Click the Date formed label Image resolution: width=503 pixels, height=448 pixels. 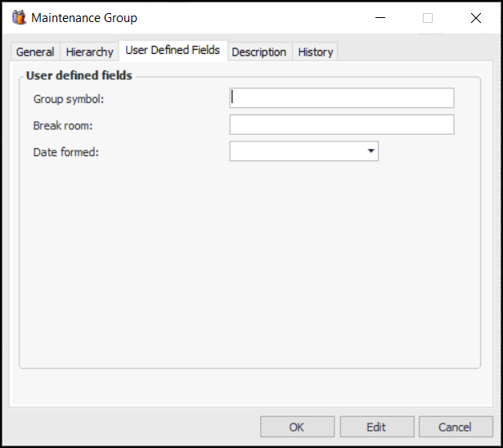(65, 152)
